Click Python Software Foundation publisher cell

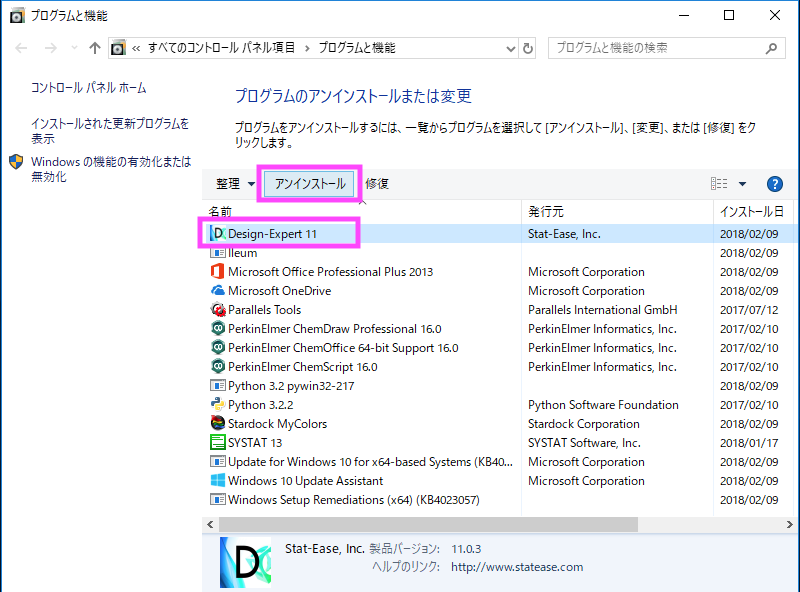(x=603, y=405)
